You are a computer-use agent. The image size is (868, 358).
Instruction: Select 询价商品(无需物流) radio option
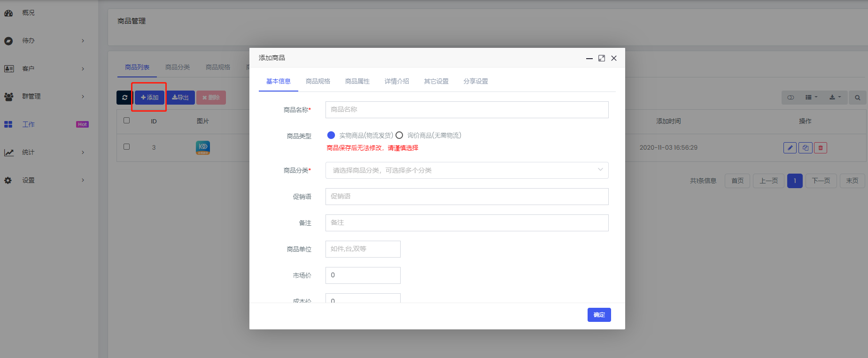tap(399, 135)
